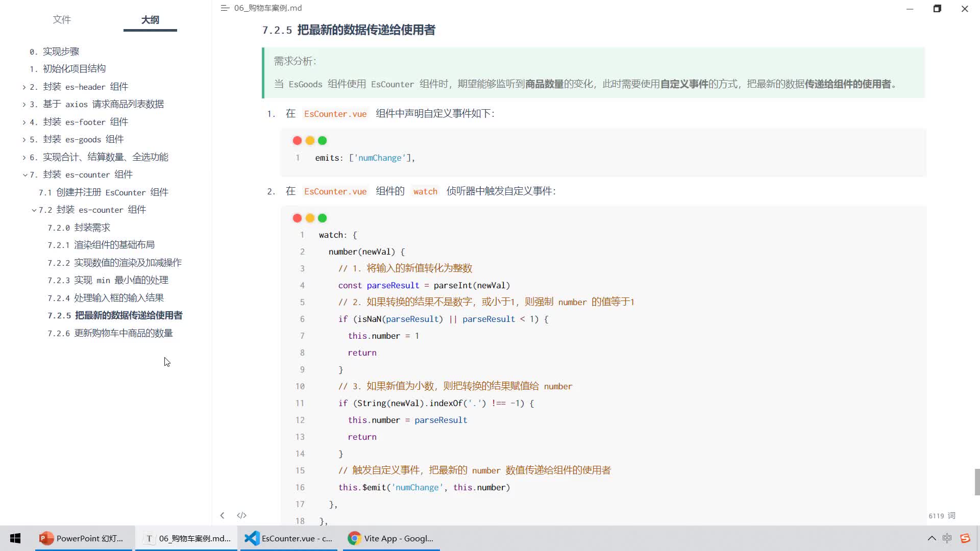
Task: Go to outline heading 7.2.0 封装需求
Action: 79,228
